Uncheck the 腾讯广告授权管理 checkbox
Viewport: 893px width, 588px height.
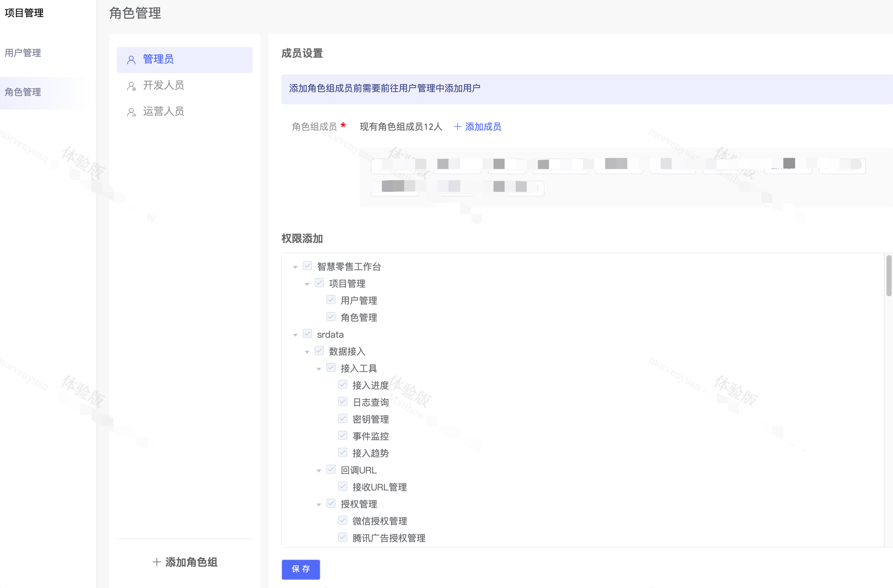pos(343,537)
